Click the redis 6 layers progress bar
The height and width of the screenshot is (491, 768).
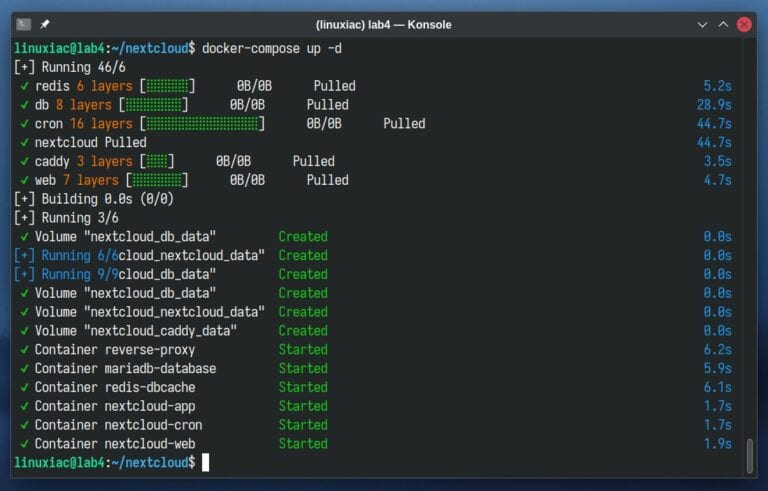point(166,86)
